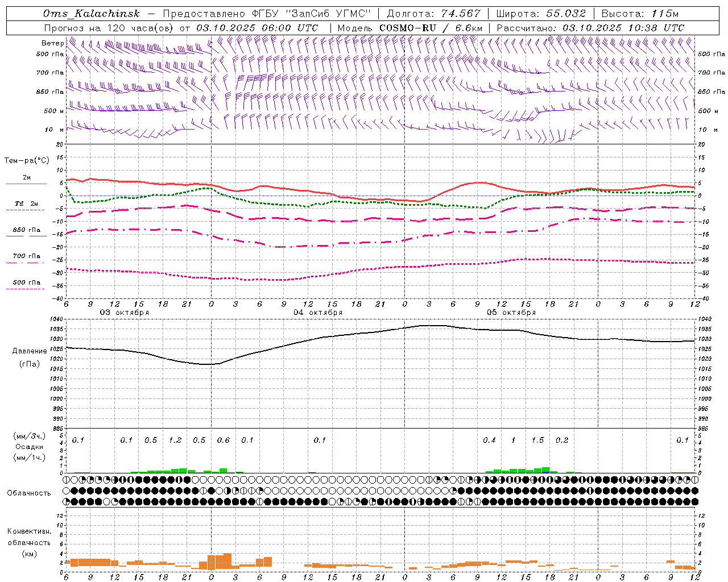This screenshot has width=728, height=582.
Task: Click the '04 октября' date label
Action: [318, 313]
